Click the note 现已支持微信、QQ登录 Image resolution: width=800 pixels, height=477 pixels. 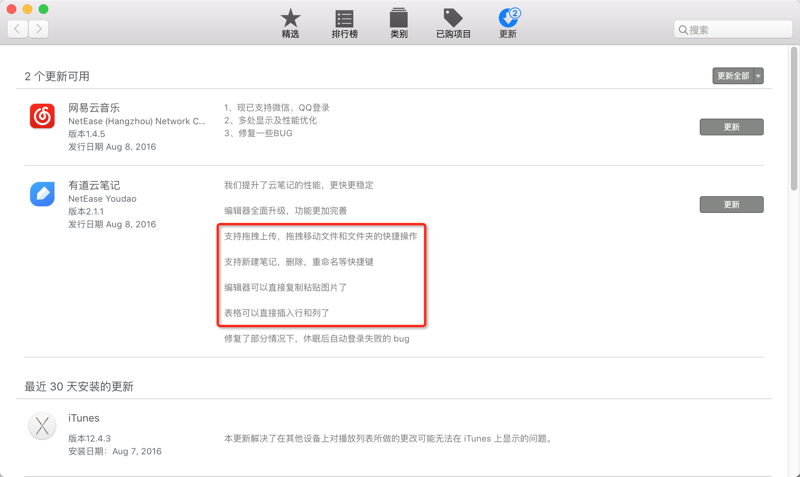277,108
